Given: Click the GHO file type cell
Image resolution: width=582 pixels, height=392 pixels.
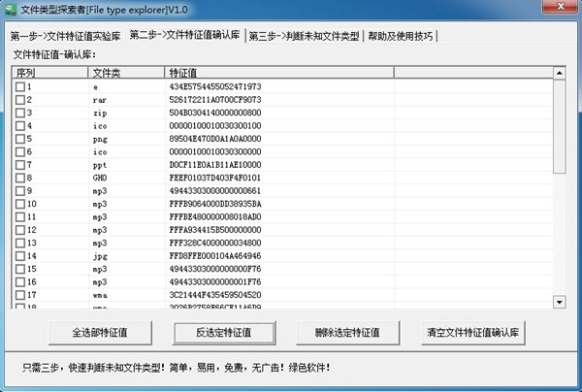Looking at the screenshot, I should [x=100, y=178].
